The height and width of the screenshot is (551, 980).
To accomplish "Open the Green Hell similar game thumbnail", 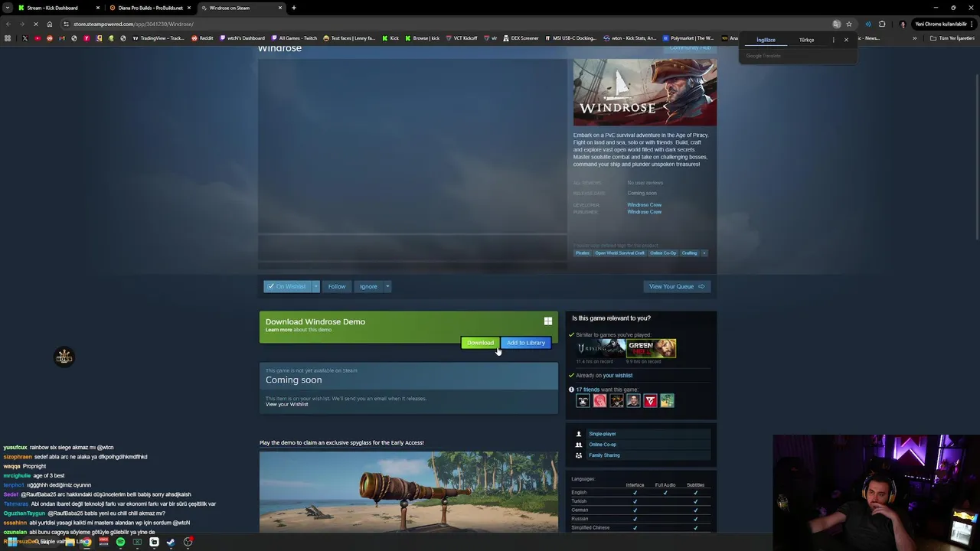I will coord(652,348).
